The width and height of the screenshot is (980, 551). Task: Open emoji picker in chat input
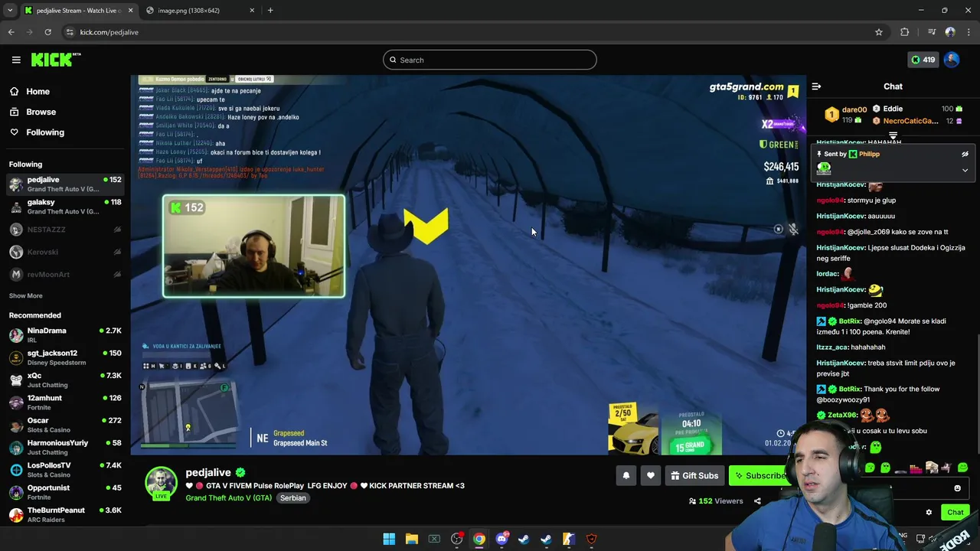(957, 488)
